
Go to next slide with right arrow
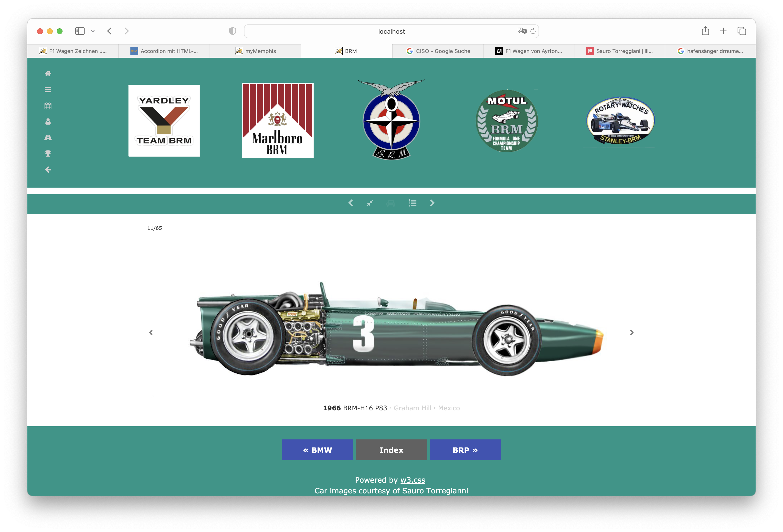coord(631,332)
